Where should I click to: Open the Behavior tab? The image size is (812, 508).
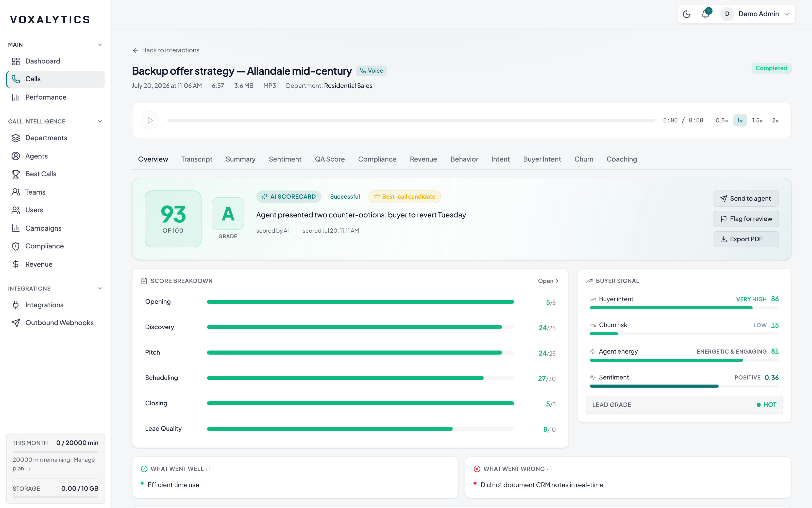pos(464,159)
